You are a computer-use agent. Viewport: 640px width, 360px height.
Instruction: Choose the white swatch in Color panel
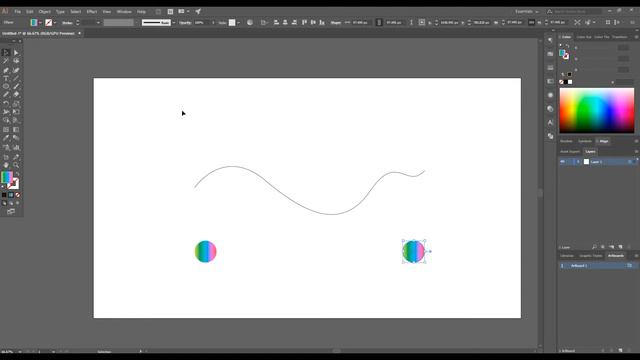pyautogui.click(x=570, y=82)
